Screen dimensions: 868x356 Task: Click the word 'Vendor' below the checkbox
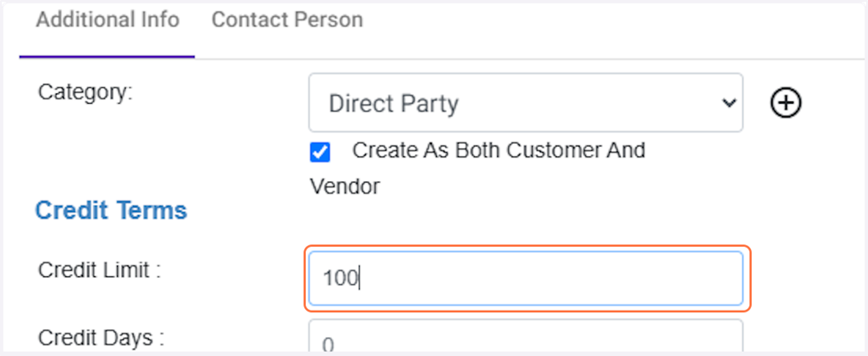(344, 186)
